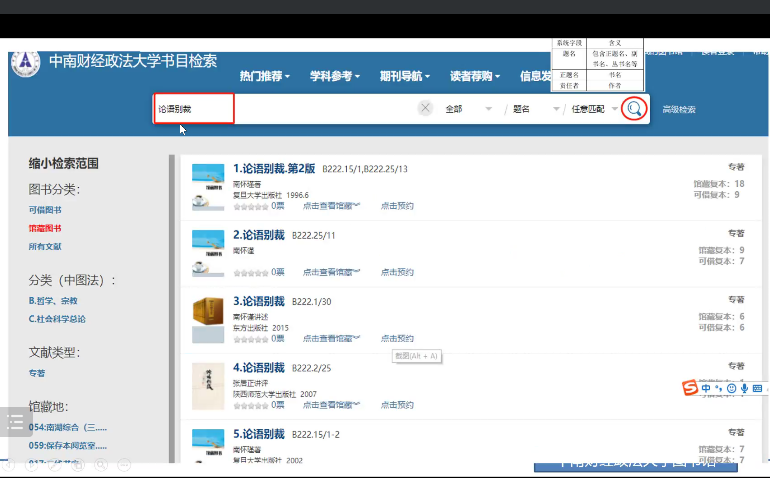Clear the search box with the X icon

tap(425, 109)
